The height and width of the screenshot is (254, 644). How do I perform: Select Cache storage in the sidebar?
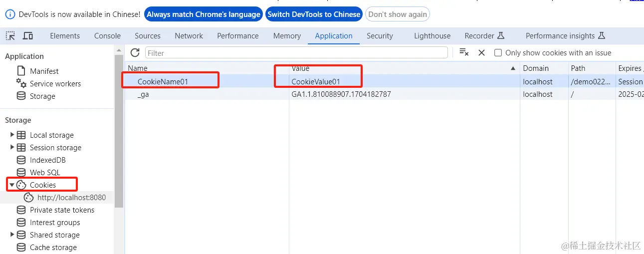pos(53,247)
